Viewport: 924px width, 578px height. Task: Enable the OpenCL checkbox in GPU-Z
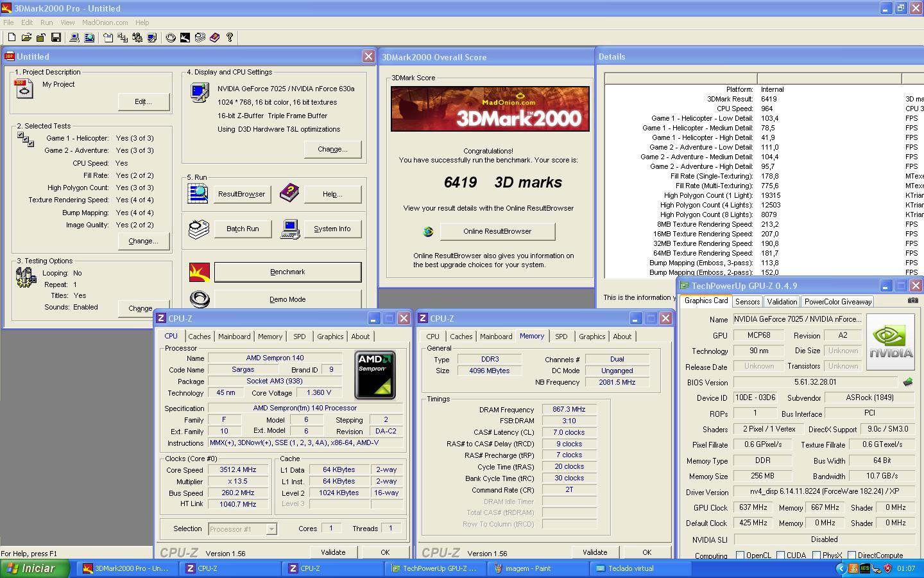pyautogui.click(x=740, y=556)
